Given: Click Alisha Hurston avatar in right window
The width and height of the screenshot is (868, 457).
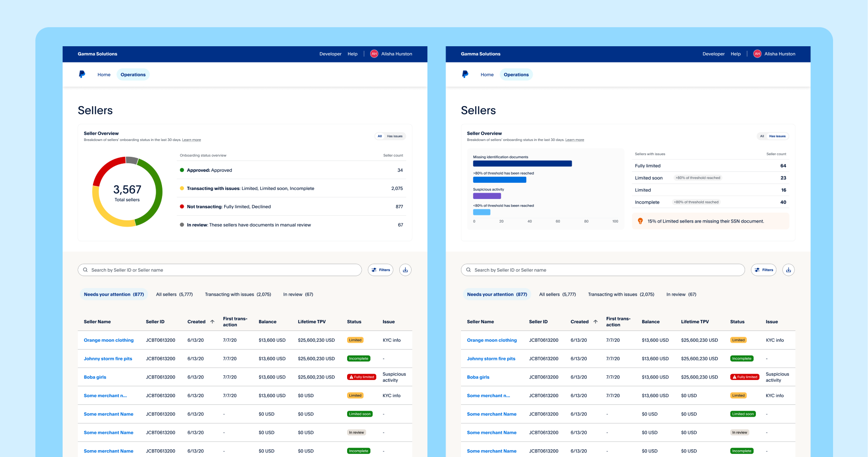Looking at the screenshot, I should click(757, 53).
